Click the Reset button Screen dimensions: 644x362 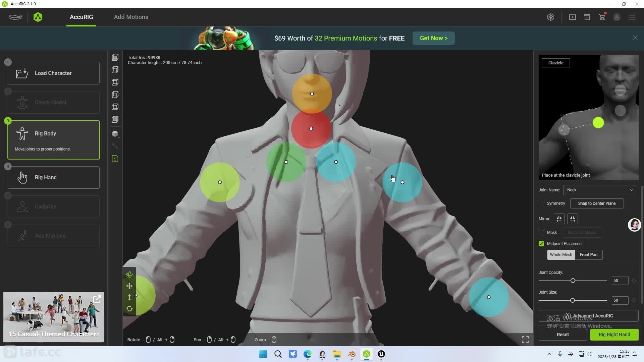[562, 335]
